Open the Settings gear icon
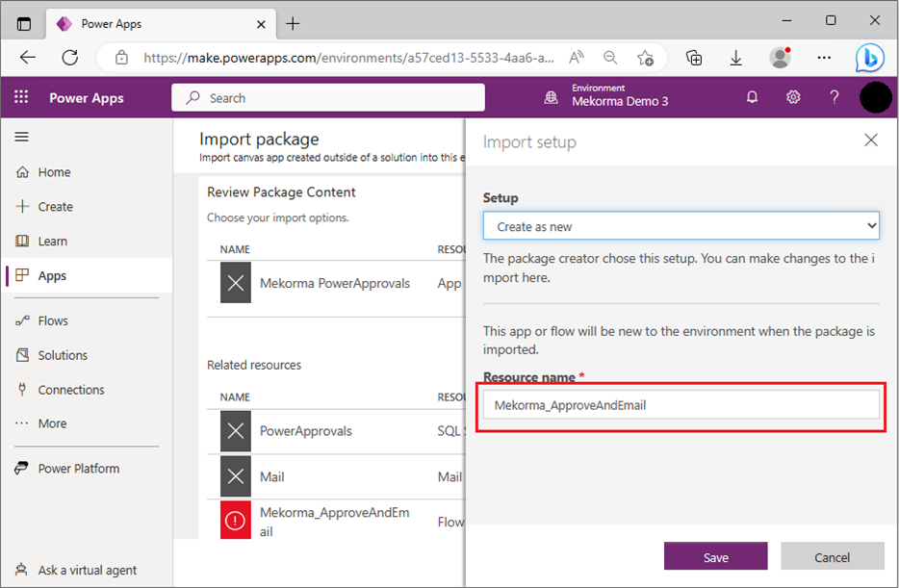Image resolution: width=899 pixels, height=588 pixels. 793,97
